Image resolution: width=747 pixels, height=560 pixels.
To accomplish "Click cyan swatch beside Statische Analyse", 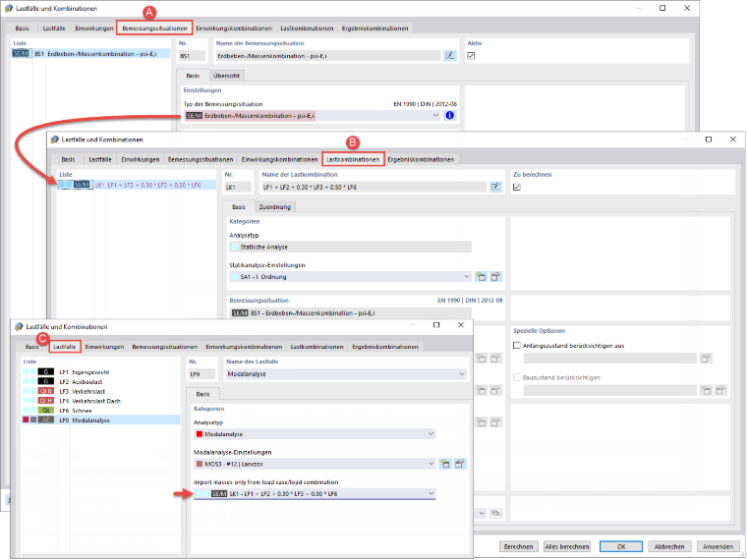I will click(x=235, y=247).
